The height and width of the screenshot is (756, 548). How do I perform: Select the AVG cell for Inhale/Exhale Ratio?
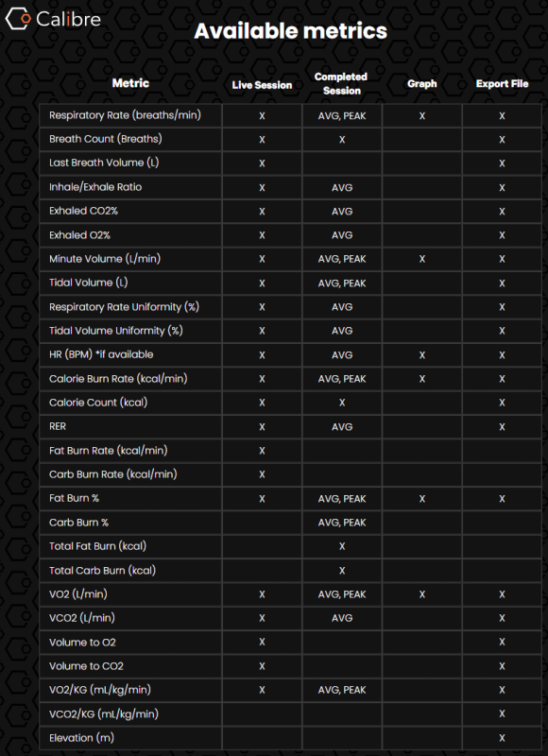tap(342, 187)
